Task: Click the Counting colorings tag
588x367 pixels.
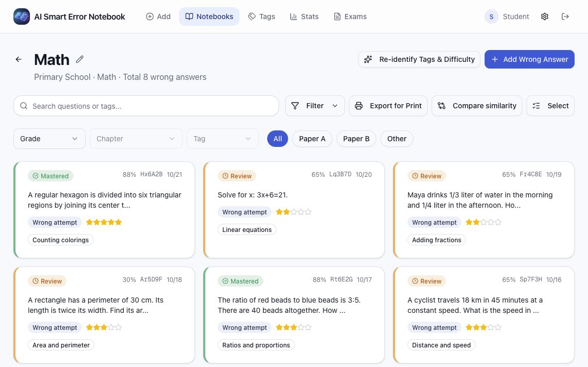Action: click(61, 240)
